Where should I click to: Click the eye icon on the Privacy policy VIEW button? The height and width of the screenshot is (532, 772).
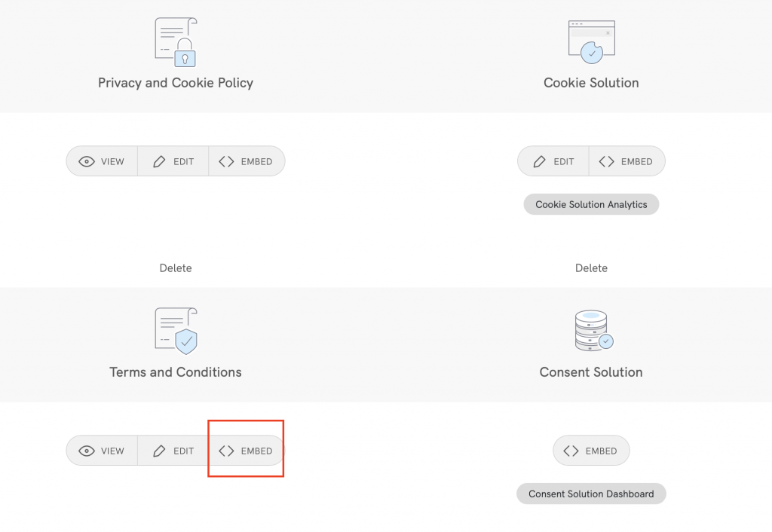tap(85, 161)
